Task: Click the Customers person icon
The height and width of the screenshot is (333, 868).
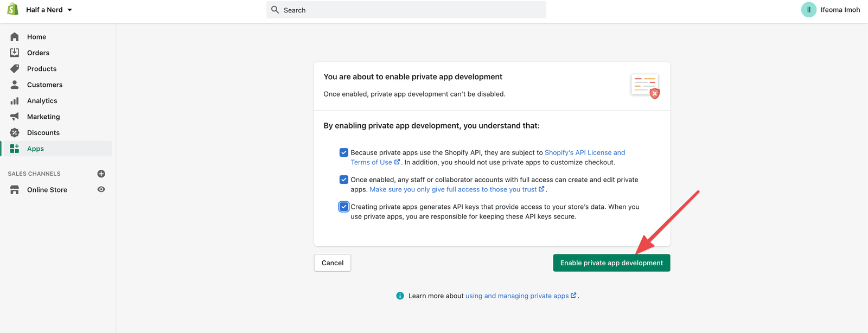Action: coord(15,85)
